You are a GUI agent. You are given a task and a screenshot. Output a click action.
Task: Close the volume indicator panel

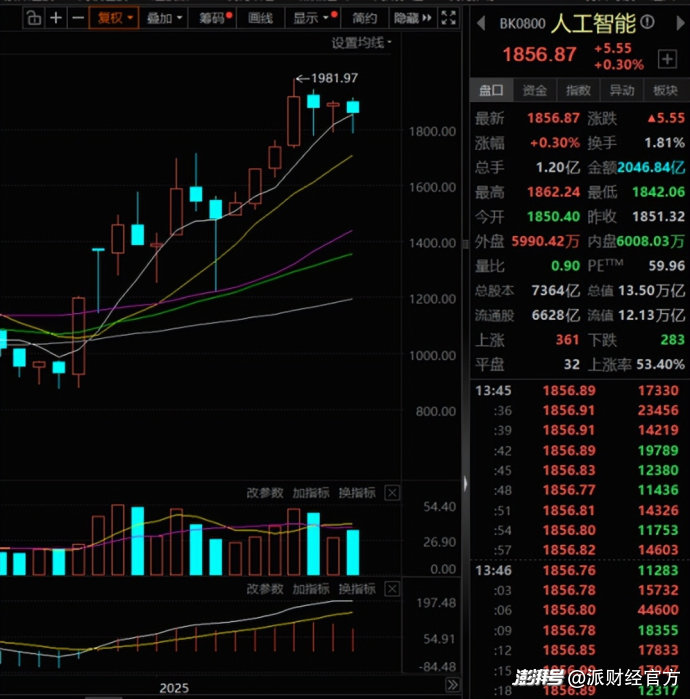392,492
